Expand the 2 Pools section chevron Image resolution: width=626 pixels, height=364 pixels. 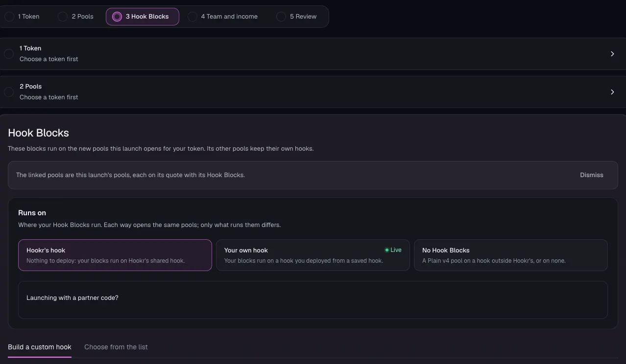coord(612,92)
